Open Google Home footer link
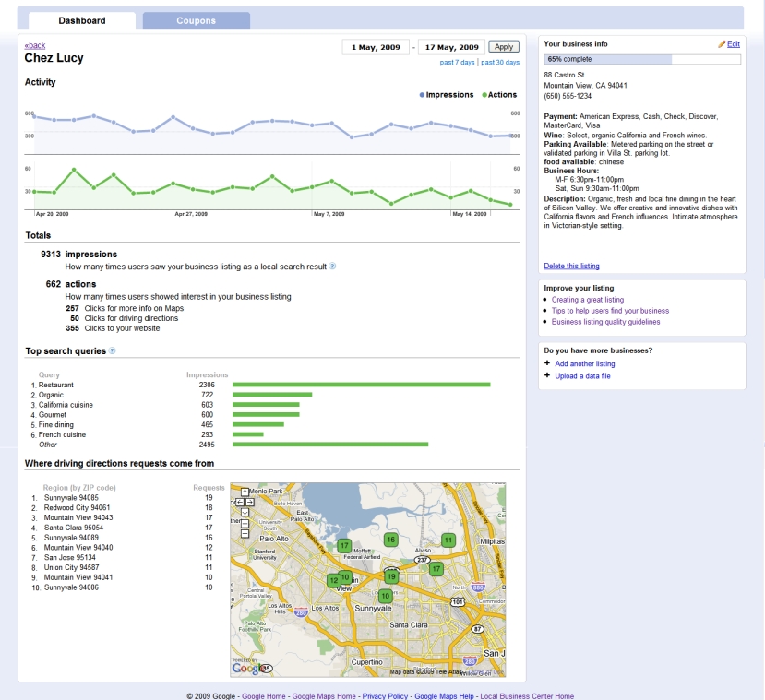This screenshot has width=765, height=700. coord(263,696)
